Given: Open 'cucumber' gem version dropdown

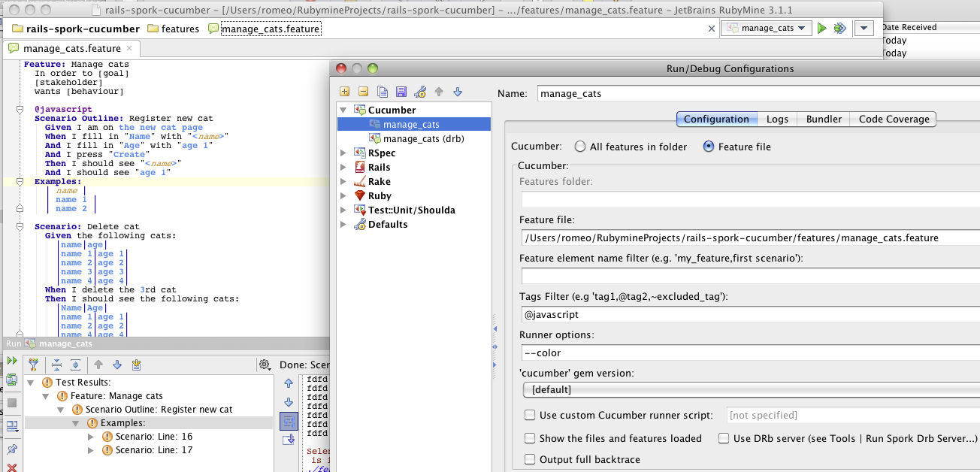Looking at the screenshot, I should tap(752, 389).
